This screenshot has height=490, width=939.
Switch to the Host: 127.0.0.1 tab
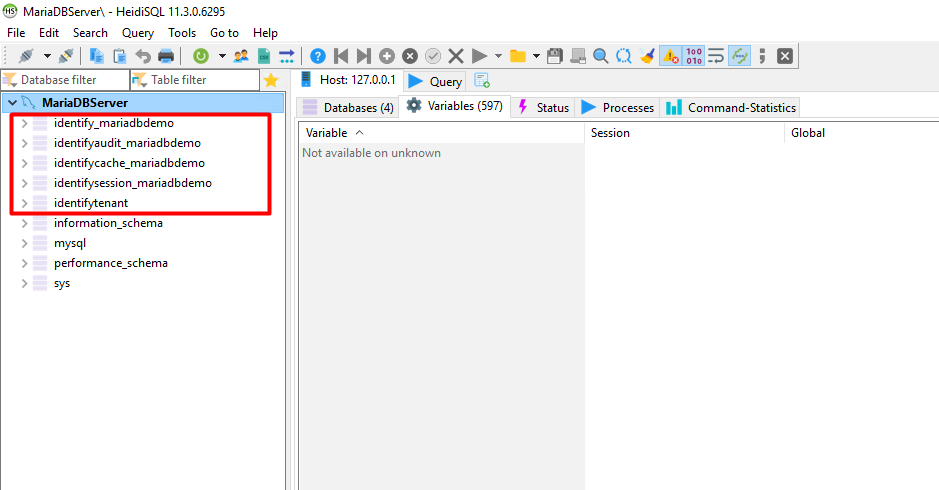[x=349, y=80]
